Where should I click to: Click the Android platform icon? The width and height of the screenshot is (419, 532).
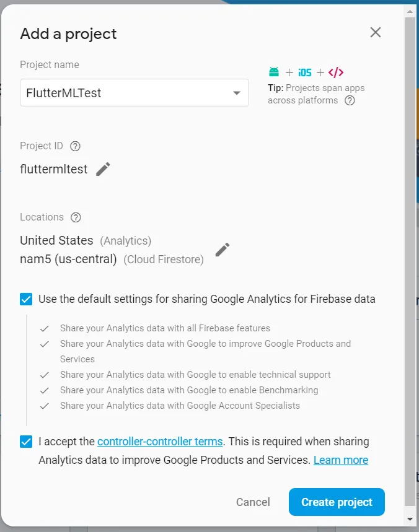click(x=274, y=72)
